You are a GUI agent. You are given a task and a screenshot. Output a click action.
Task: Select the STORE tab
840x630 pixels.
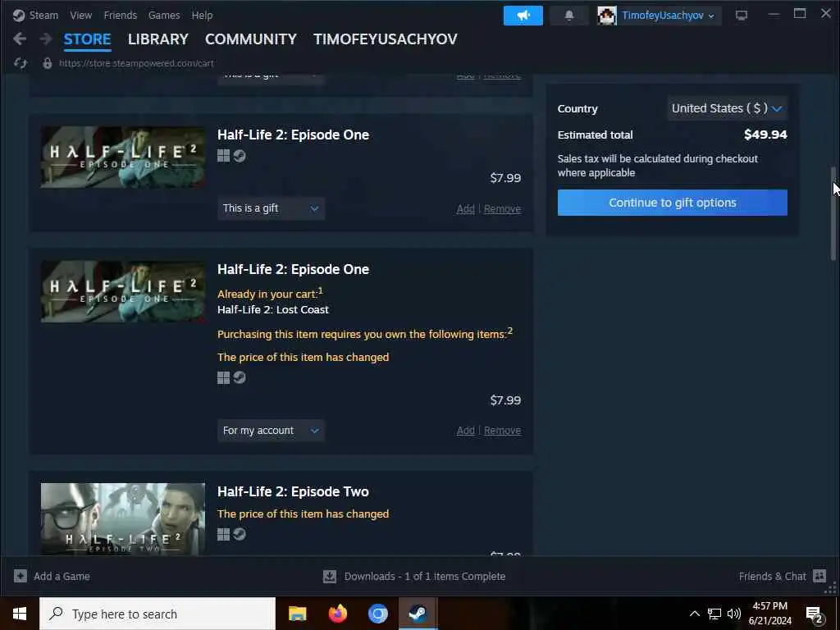pos(87,39)
